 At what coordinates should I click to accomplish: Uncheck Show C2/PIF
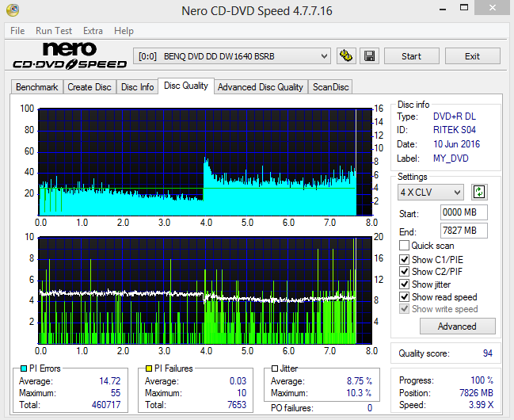point(404,272)
